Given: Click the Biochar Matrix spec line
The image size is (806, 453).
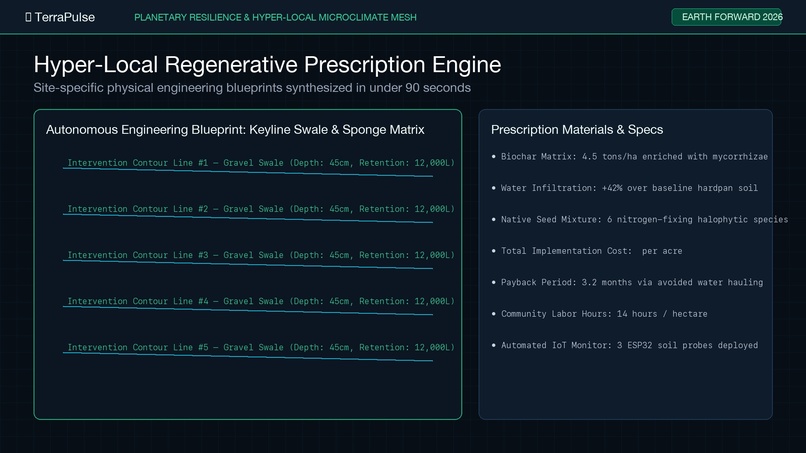Looking at the screenshot, I should tap(630, 157).
